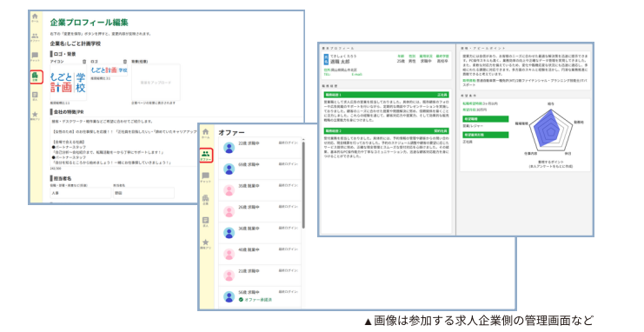The width and height of the screenshot is (644, 332).
Task: Click avatar of the 35歳 就業中 candidate
Action: point(229,190)
